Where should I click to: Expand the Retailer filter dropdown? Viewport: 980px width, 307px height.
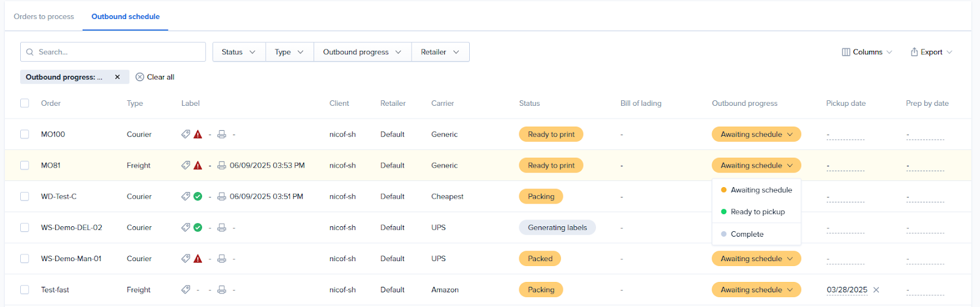(x=440, y=52)
